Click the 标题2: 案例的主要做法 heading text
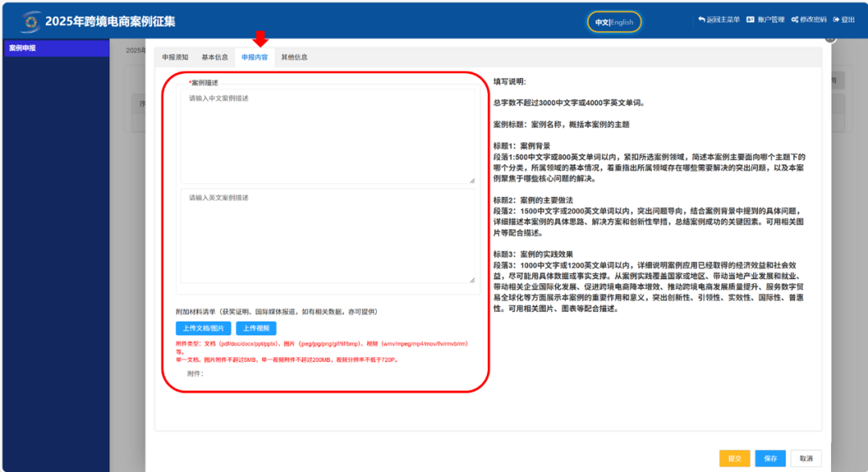868x472 pixels. [533, 200]
